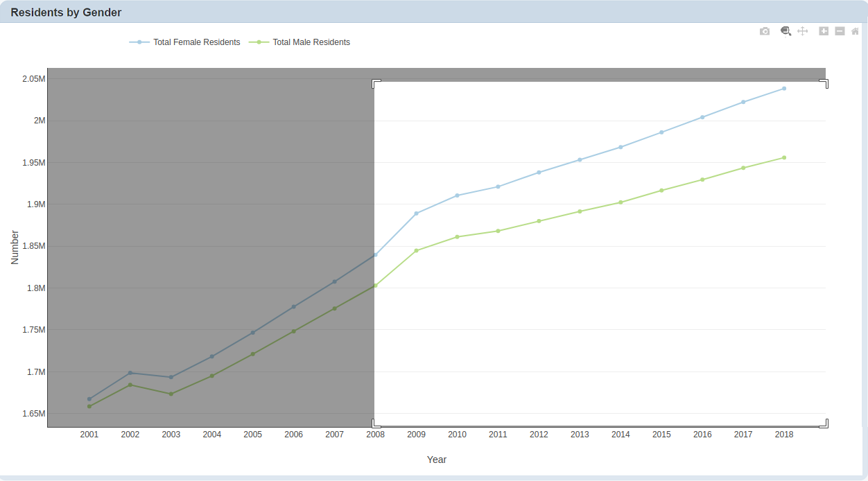Screen dimensions: 868x481
Task: Click the 2013 x-axis tick label
Action: coord(580,435)
